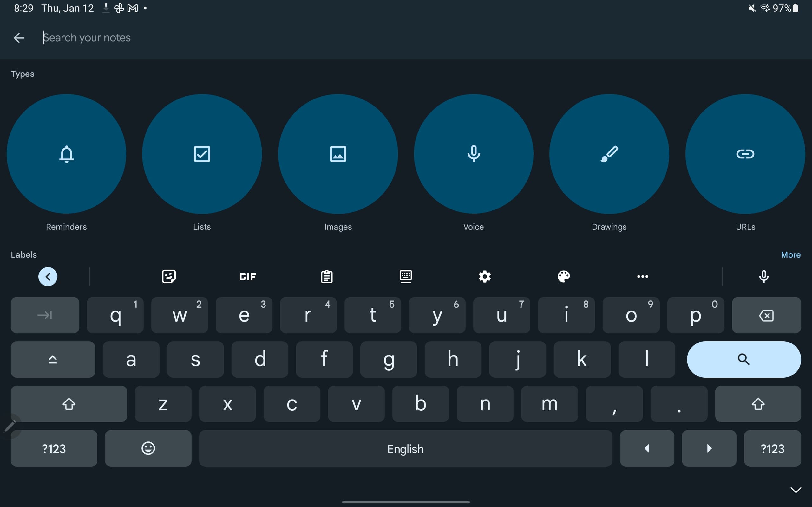
Task: Toggle the left shift key
Action: (69, 404)
